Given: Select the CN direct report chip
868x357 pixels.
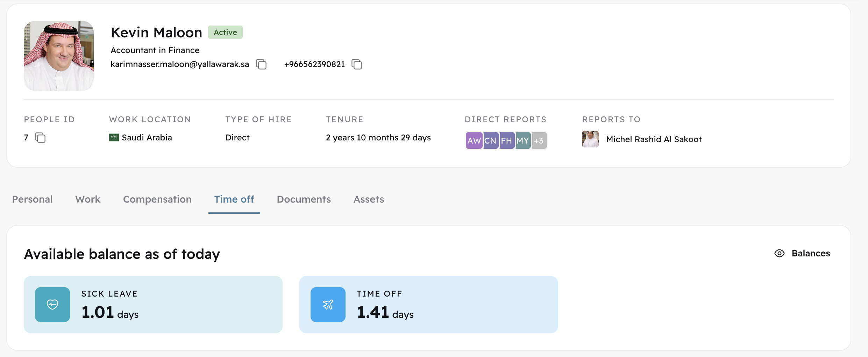Looking at the screenshot, I should 490,140.
